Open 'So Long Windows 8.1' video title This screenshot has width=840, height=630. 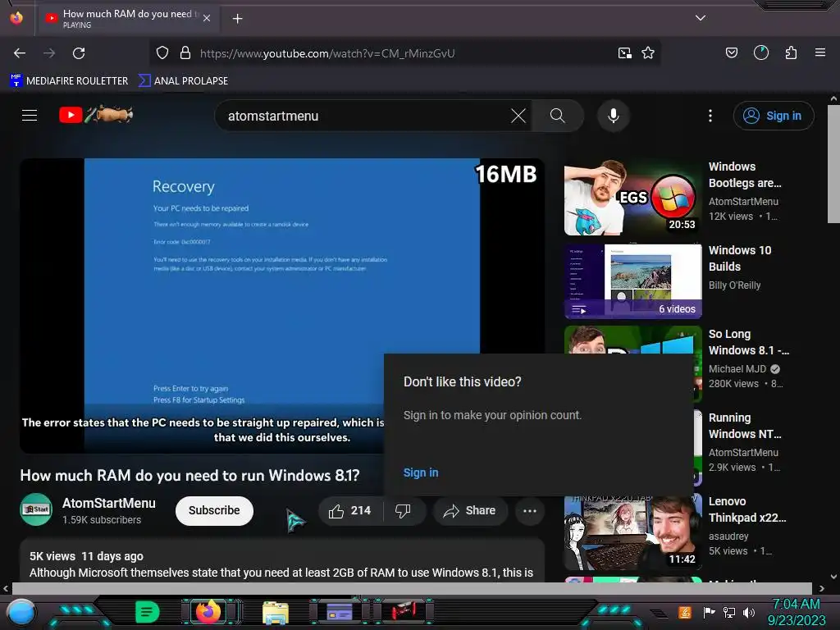[x=748, y=342]
